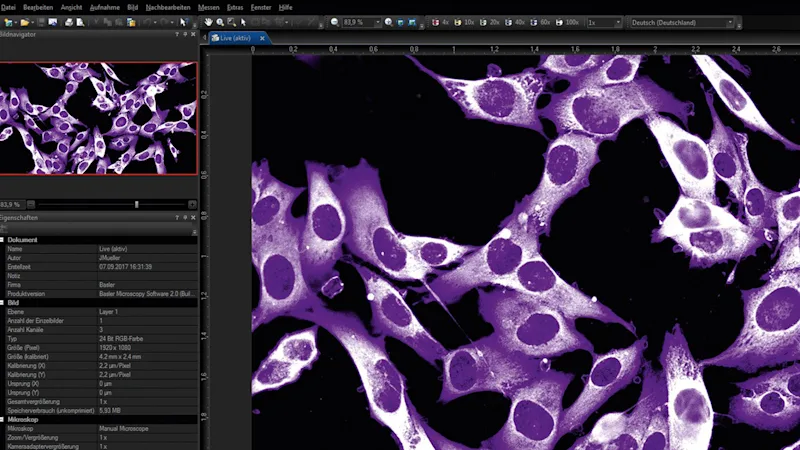The width and height of the screenshot is (800, 450).
Task: Click the Bildnavigator thumbnail preview
Action: pos(98,118)
